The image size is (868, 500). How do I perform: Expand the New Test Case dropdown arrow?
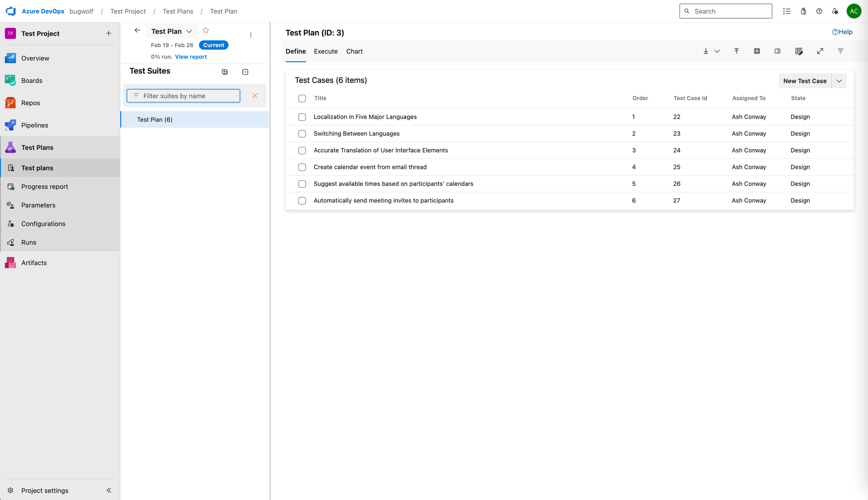839,81
